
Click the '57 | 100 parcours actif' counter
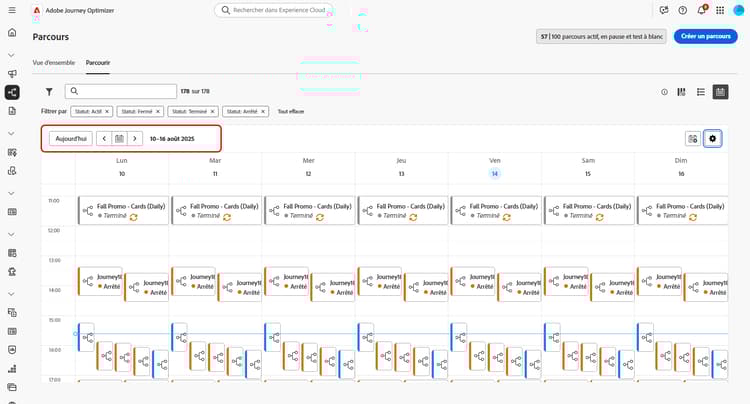pyautogui.click(x=601, y=36)
